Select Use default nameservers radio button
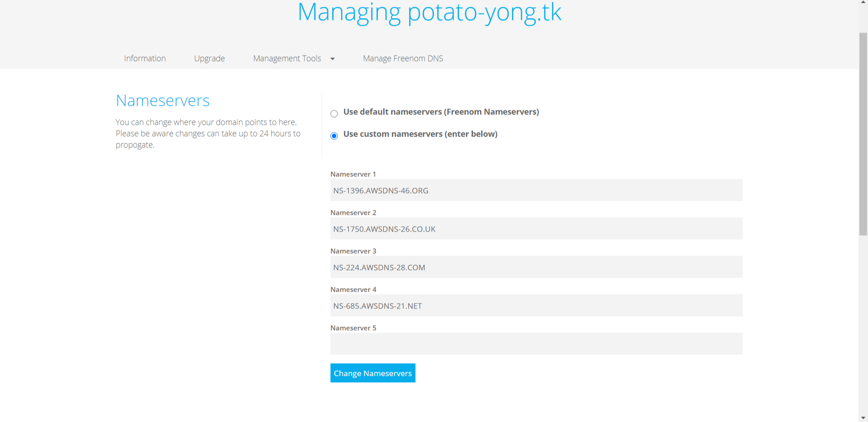The width and height of the screenshot is (868, 422). click(x=334, y=114)
